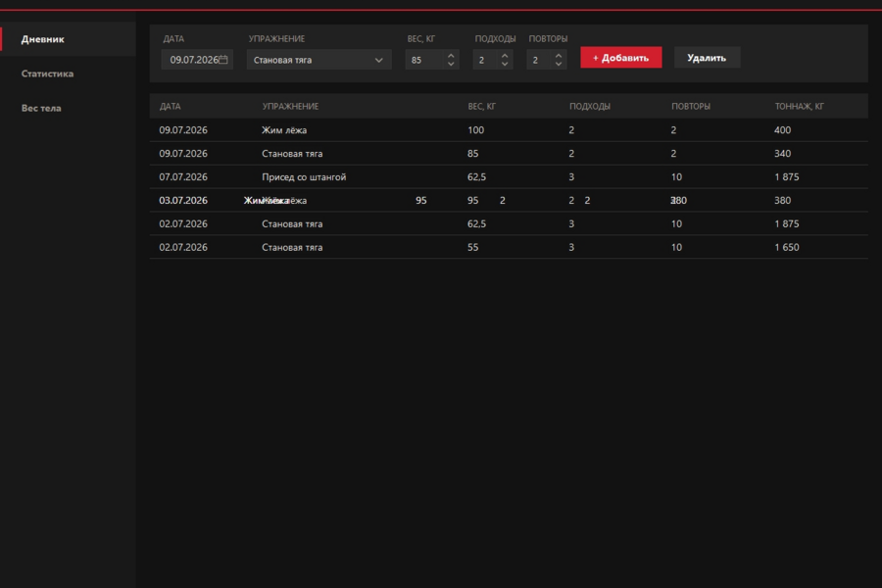Decrease reps (Повторы) with down arrow

[558, 64]
